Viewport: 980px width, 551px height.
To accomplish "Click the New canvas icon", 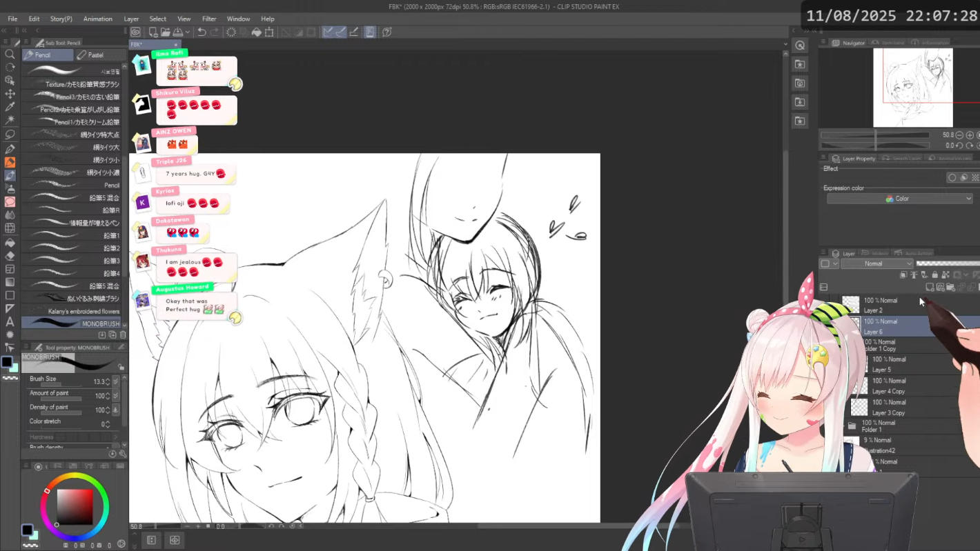I will [153, 32].
